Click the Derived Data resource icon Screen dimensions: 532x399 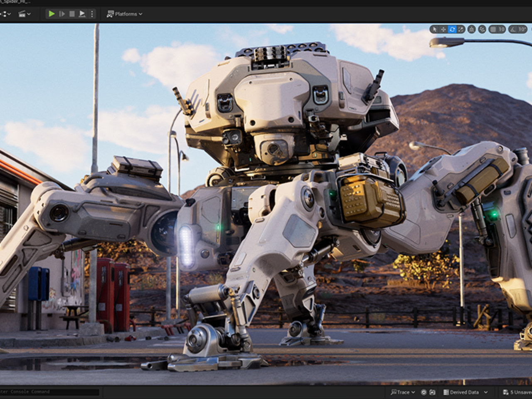[x=446, y=392]
